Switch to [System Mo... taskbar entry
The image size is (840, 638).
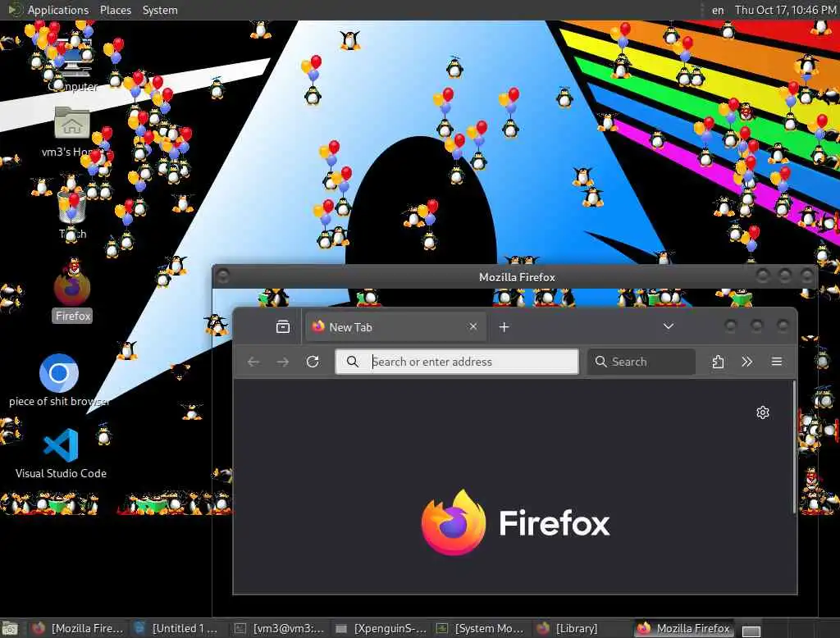481,628
